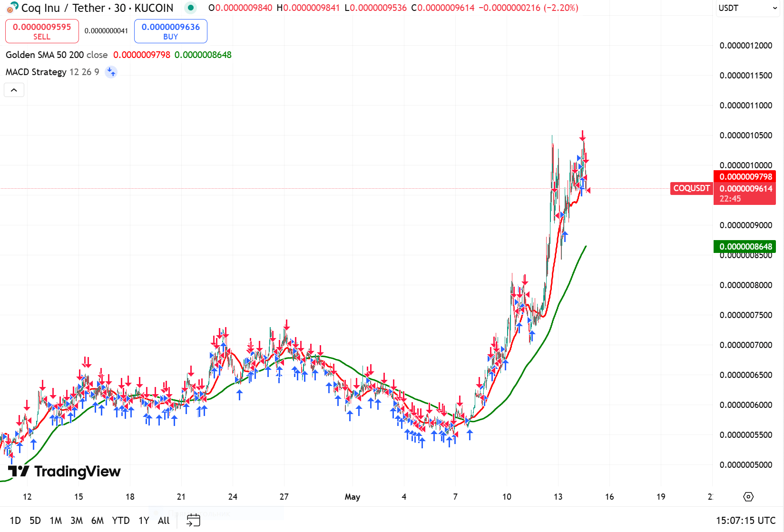The image size is (784, 532).
Task: Select the All time range
Action: pyautogui.click(x=164, y=521)
